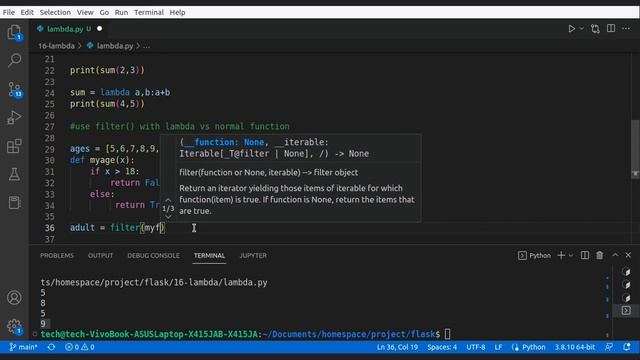Open the Run menu
The height and width of the screenshot is (360, 640).
pos(121,12)
